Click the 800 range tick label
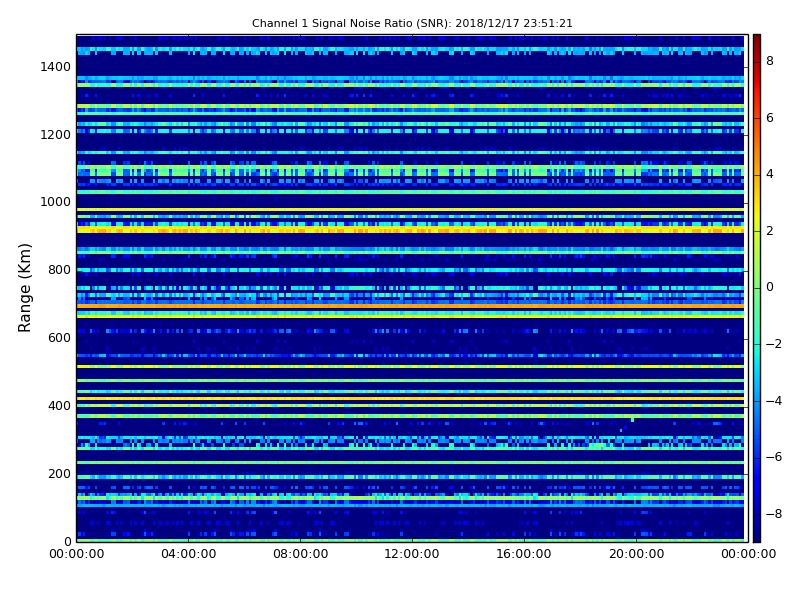The width and height of the screenshot is (800, 600). click(59, 270)
